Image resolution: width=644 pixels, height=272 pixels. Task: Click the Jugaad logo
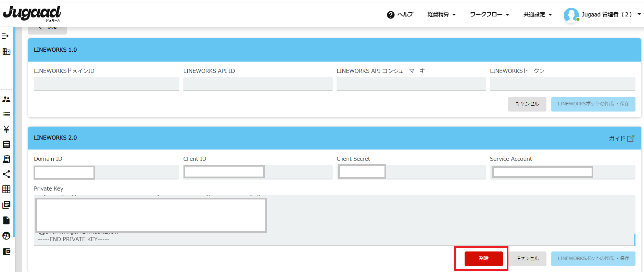coord(32,14)
